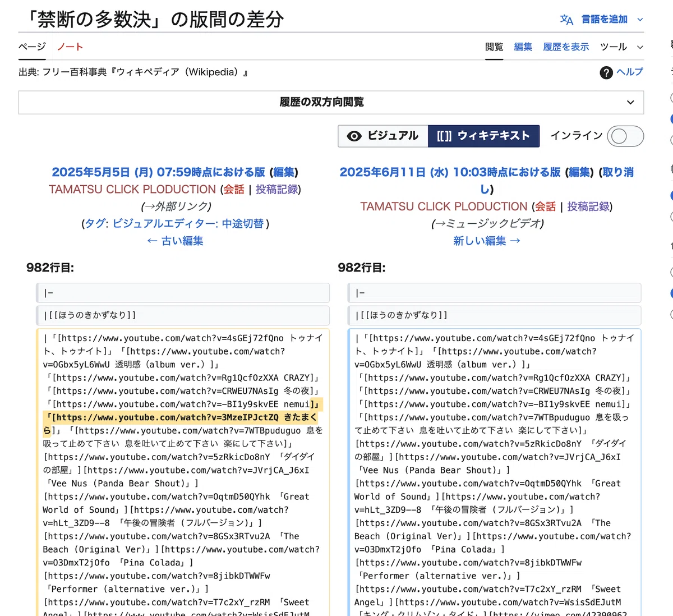
Task: Open TAMATSU CLICK PLODUCTION user link on left
Action: coord(132,190)
